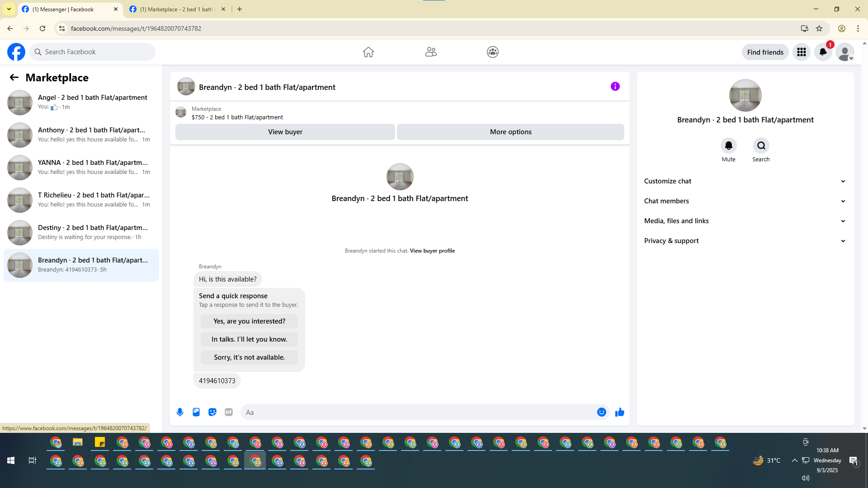
Task: Open the Groups icon in top navigation
Action: click(493, 52)
